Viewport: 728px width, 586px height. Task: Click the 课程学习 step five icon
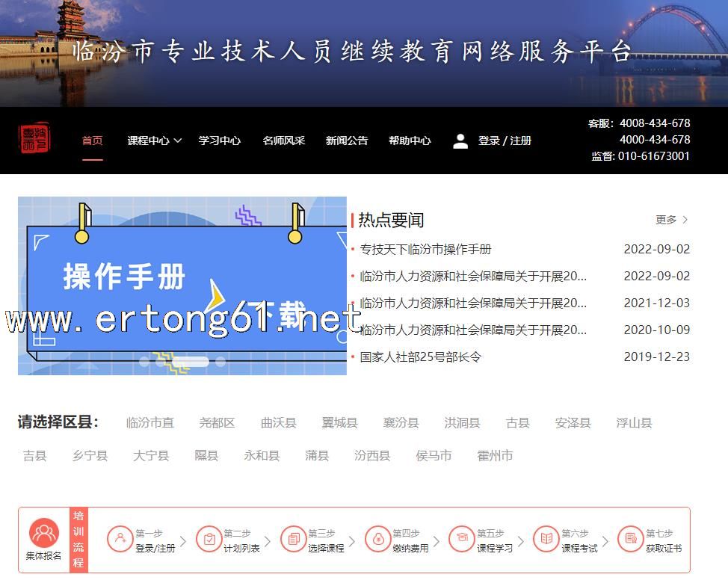(x=462, y=539)
